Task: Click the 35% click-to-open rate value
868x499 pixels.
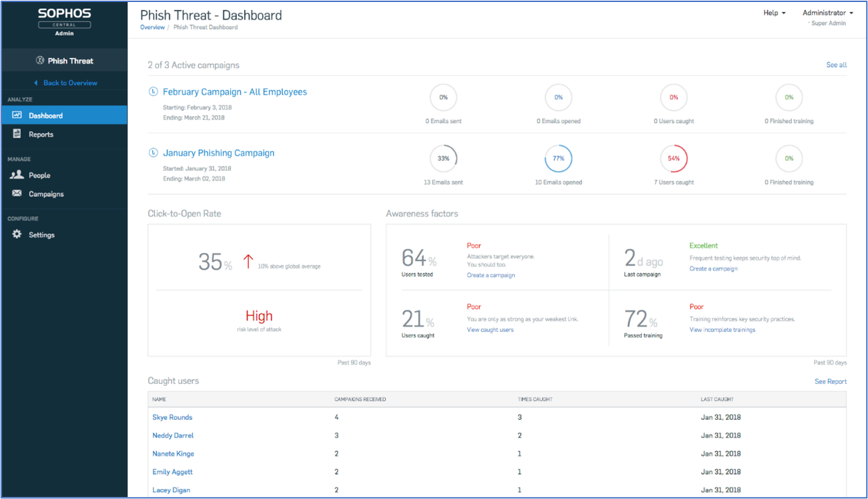Action: (215, 261)
